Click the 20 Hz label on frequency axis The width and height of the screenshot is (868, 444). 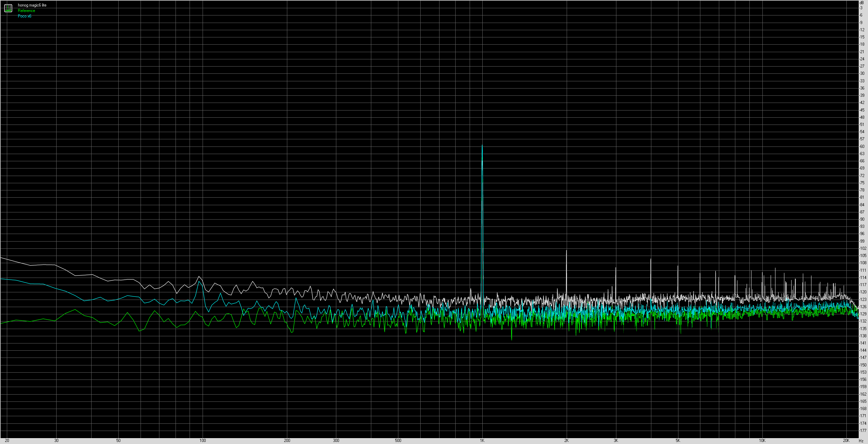pos(7,441)
